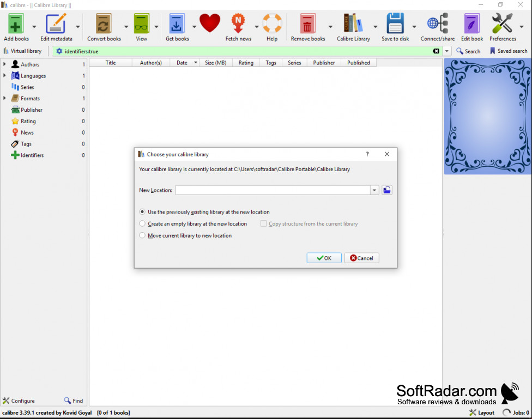Sort by the Title column header
The image size is (532, 419).
click(111, 63)
